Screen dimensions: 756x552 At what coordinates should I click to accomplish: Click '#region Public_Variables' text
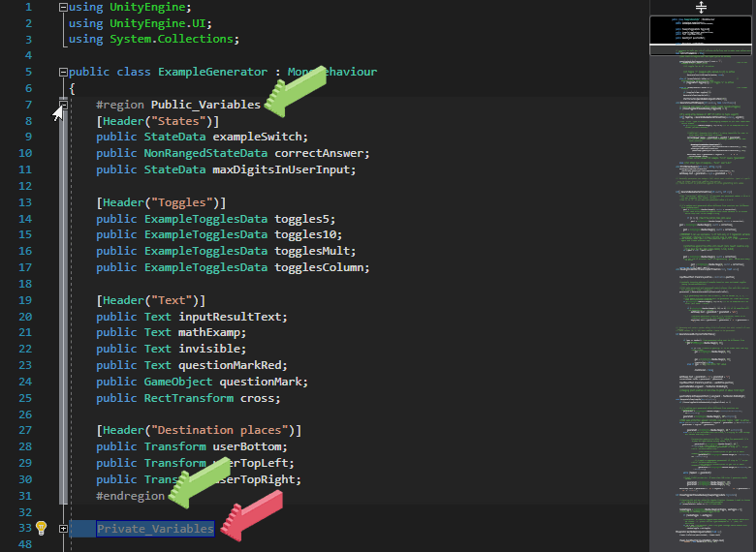[x=178, y=105]
